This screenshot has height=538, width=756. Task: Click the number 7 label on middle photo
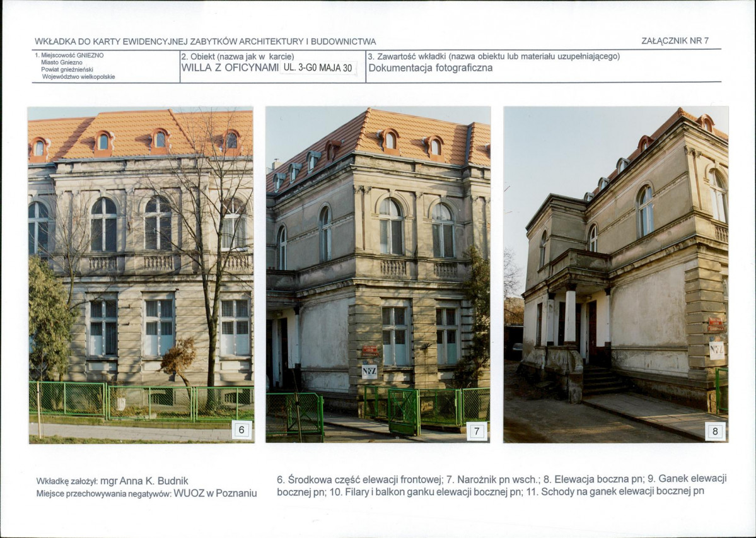[x=477, y=431]
